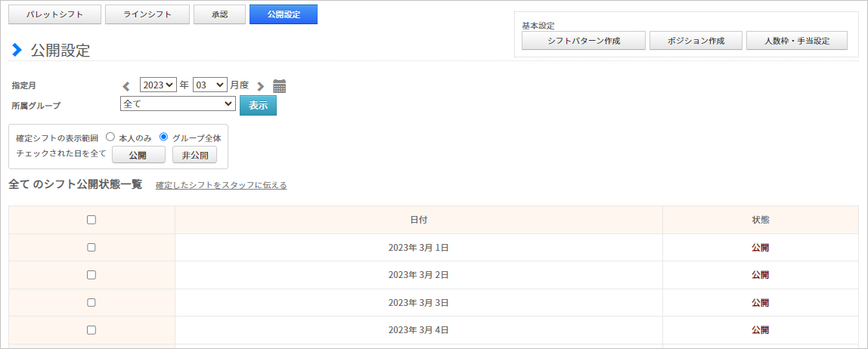Click the 所属グループ label

[36, 105]
